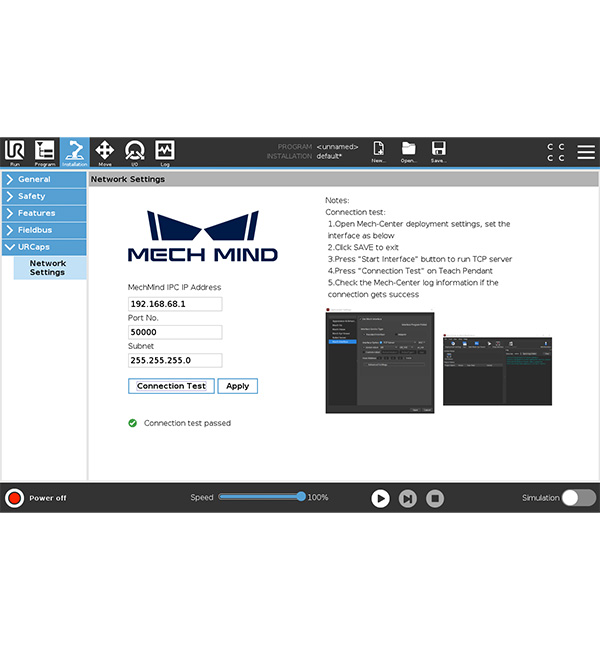Expand the Features section

click(x=44, y=213)
